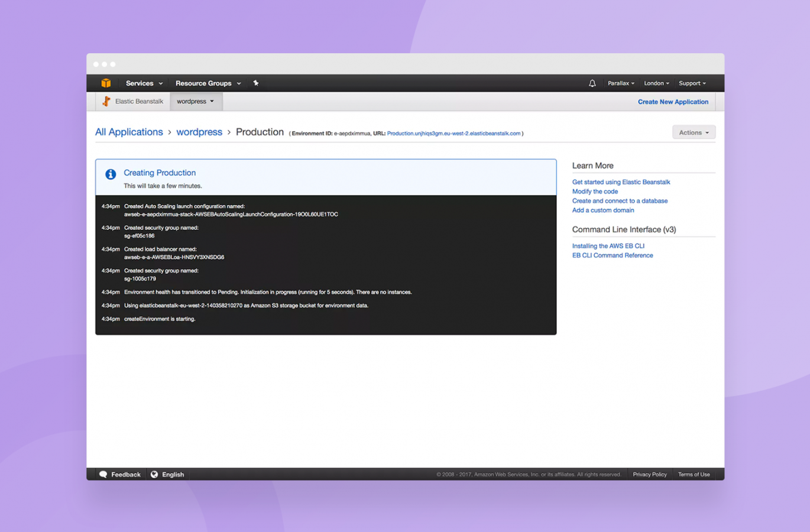Click the sg-1005c179 security group text
This screenshot has width=810, height=532.
pyautogui.click(x=140, y=279)
